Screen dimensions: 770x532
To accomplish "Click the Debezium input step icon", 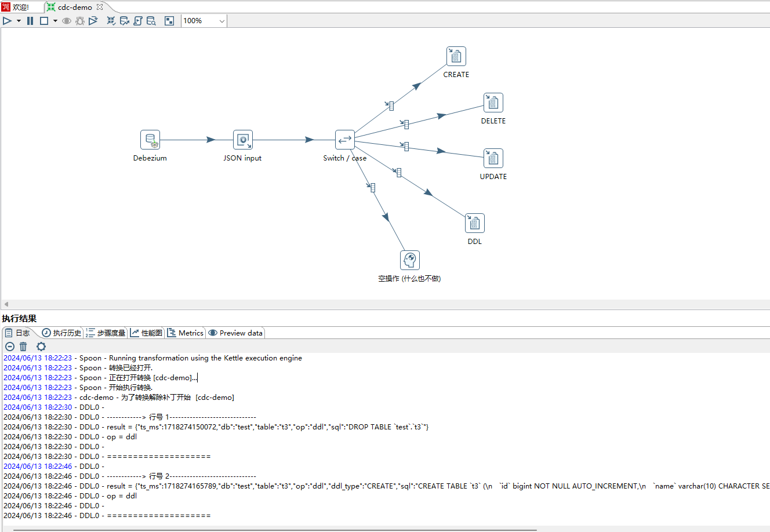I will pos(150,140).
